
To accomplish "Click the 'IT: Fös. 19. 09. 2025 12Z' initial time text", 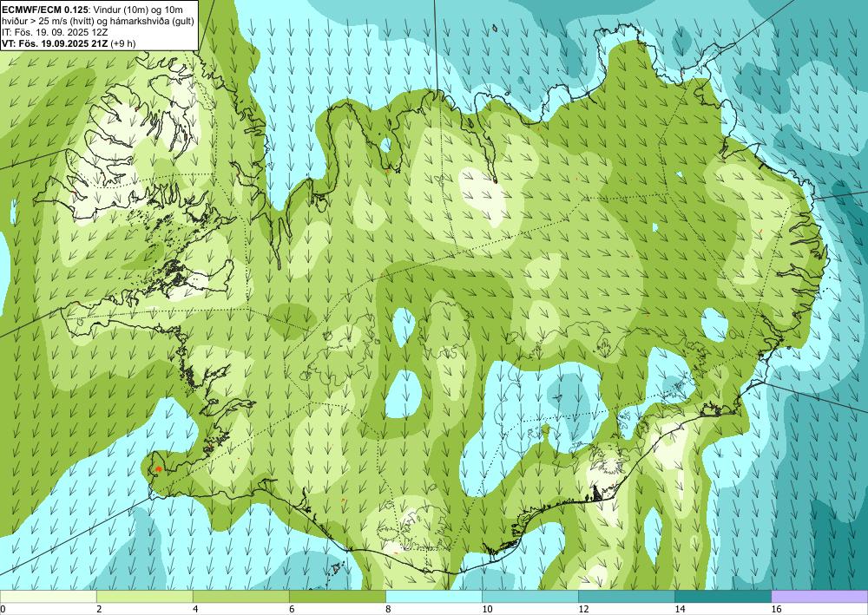I will click(55, 31).
